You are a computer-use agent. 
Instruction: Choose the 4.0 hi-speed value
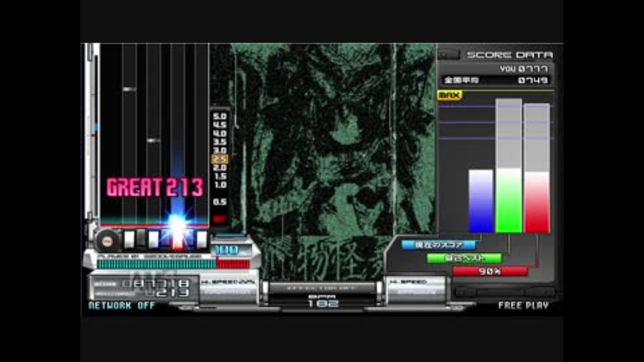(x=220, y=134)
